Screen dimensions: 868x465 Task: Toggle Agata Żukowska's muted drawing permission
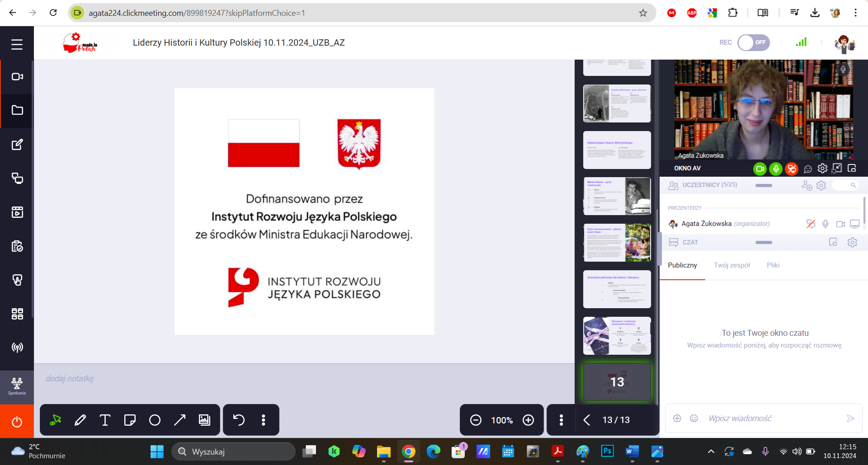point(811,224)
